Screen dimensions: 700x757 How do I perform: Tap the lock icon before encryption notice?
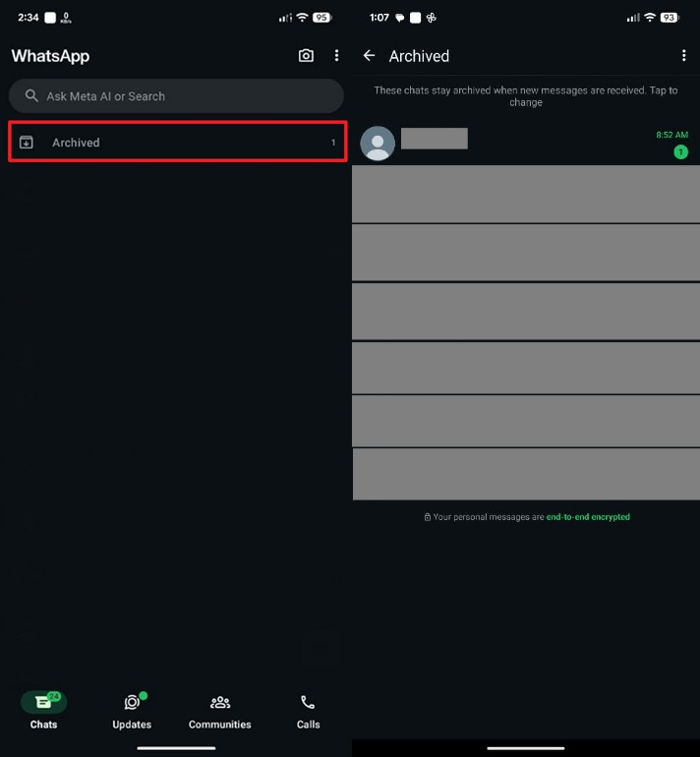point(428,516)
